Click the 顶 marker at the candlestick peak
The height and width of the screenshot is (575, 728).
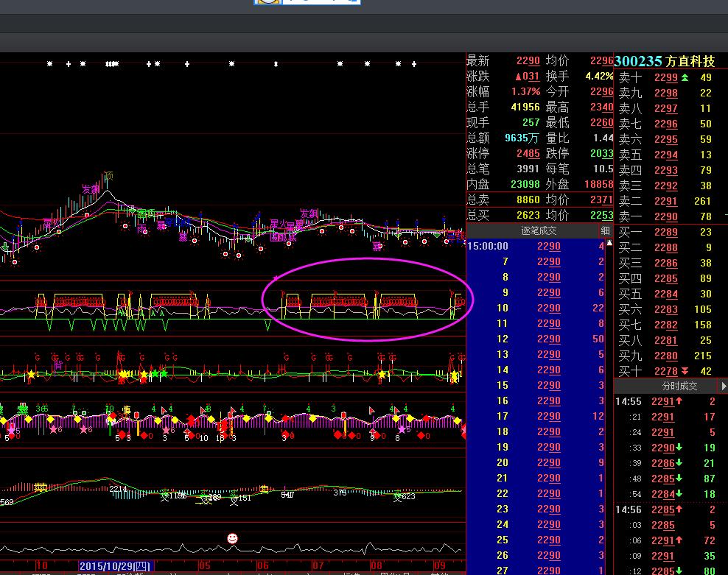[108, 175]
